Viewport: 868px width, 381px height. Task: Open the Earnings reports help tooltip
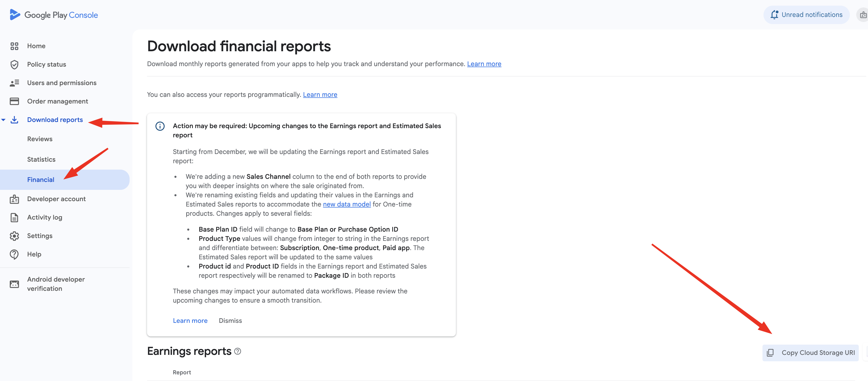237,351
